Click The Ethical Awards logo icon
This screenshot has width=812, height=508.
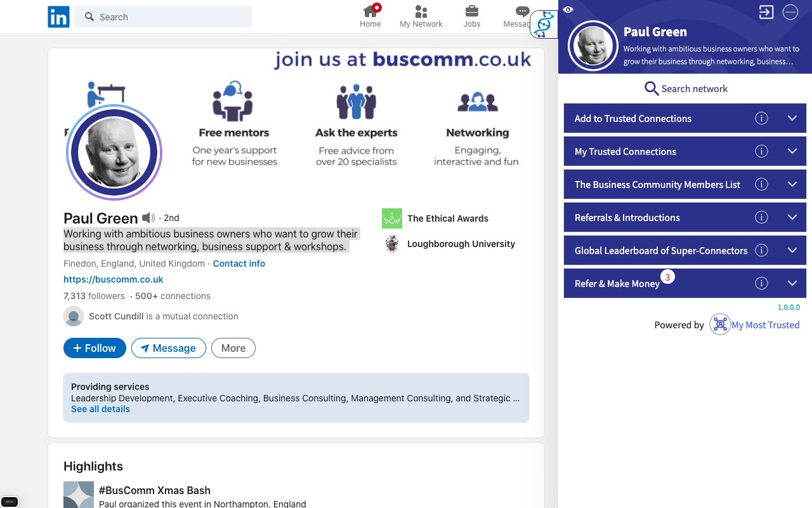(392, 218)
